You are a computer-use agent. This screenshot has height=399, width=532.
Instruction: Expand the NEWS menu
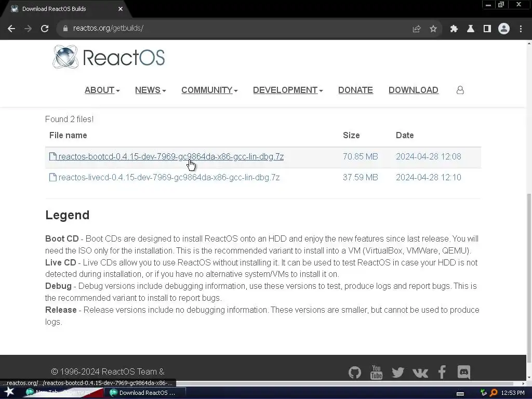pyautogui.click(x=150, y=90)
